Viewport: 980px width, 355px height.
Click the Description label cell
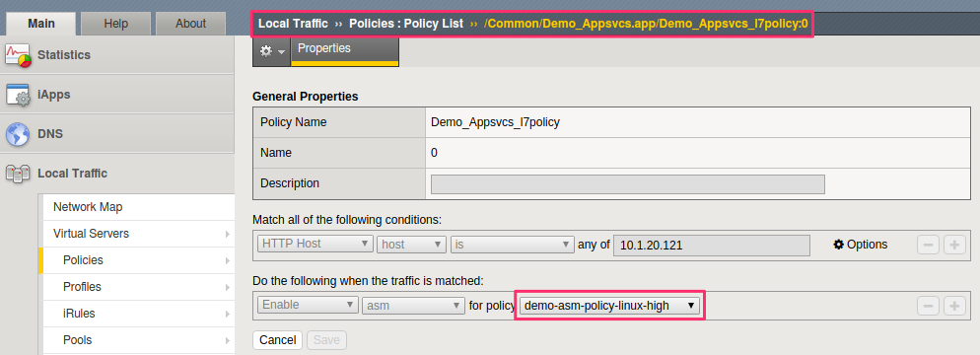[339, 183]
